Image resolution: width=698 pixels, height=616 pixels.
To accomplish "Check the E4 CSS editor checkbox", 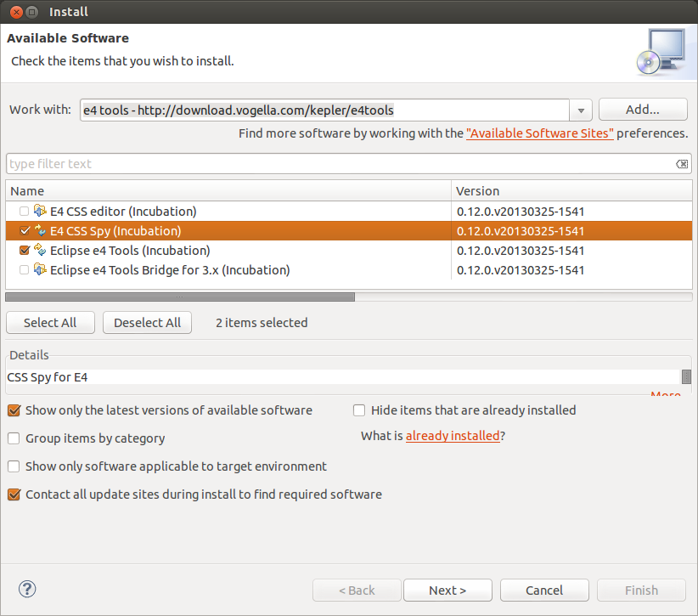I will tap(24, 212).
